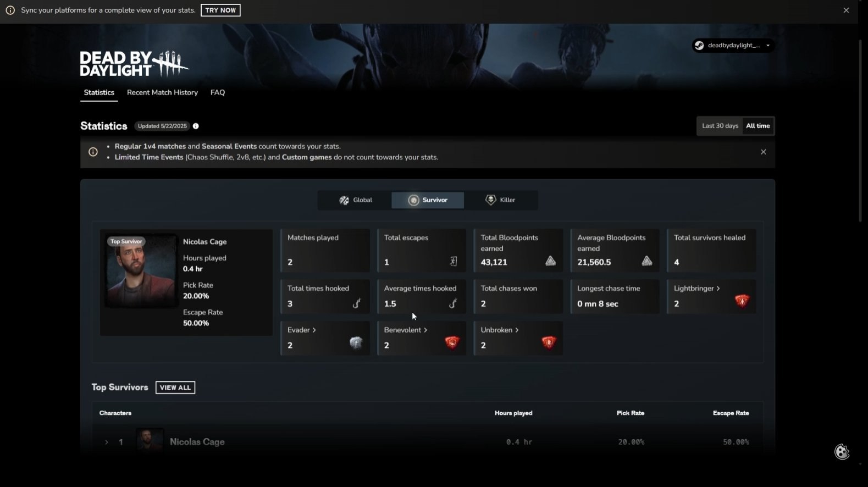The width and height of the screenshot is (868, 487).
Task: Click the Matches played card
Action: [x=325, y=251]
